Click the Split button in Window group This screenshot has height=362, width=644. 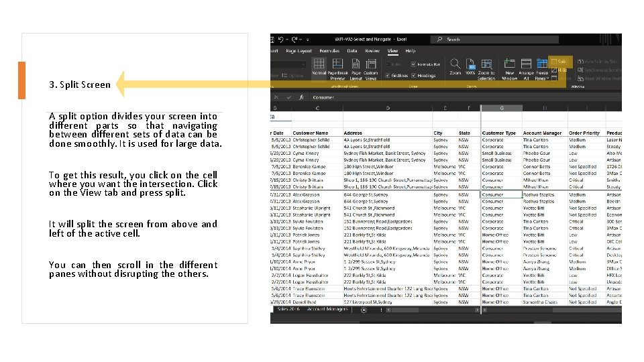(559, 62)
